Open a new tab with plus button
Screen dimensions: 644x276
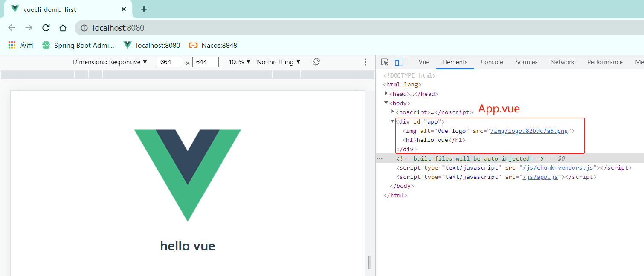tap(144, 9)
